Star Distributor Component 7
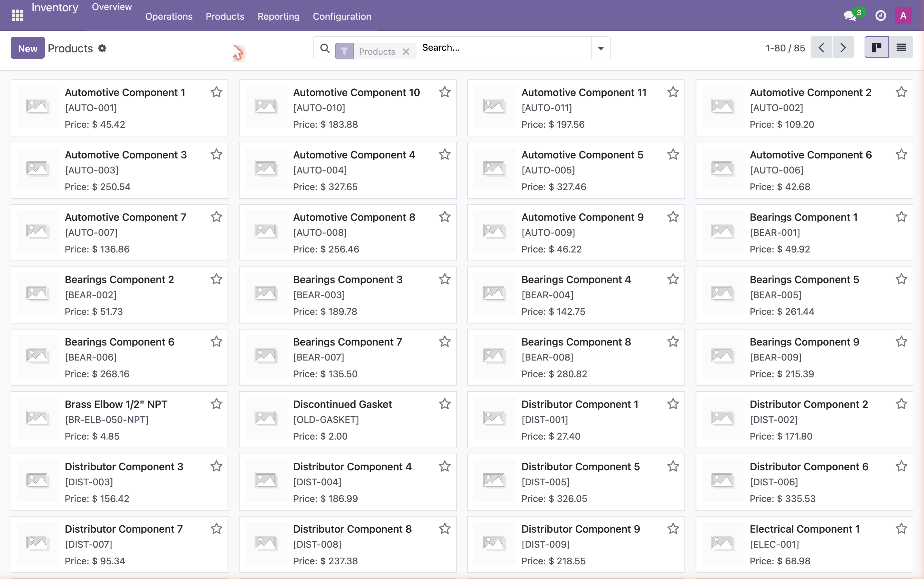Screen dimensions: 924x579 (x=216, y=528)
